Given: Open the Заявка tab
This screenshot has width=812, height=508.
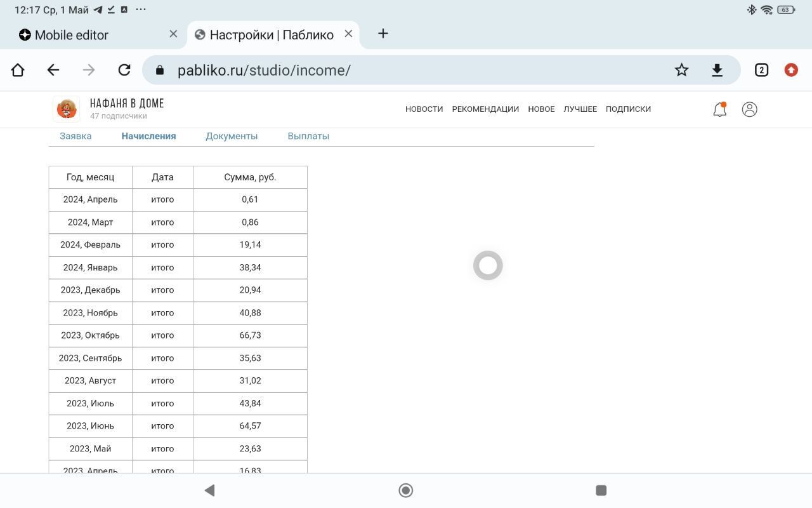Looking at the screenshot, I should pyautogui.click(x=75, y=136).
